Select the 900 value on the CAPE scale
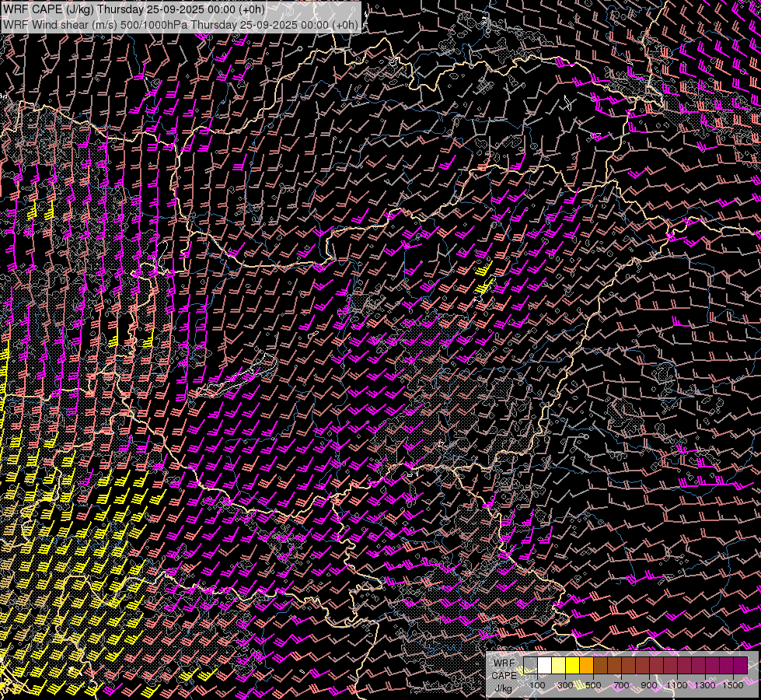The width and height of the screenshot is (761, 700). click(649, 685)
